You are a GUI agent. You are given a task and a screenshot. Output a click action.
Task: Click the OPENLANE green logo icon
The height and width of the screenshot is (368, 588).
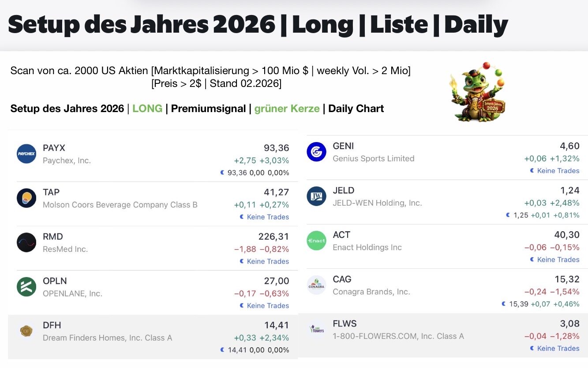[26, 287]
